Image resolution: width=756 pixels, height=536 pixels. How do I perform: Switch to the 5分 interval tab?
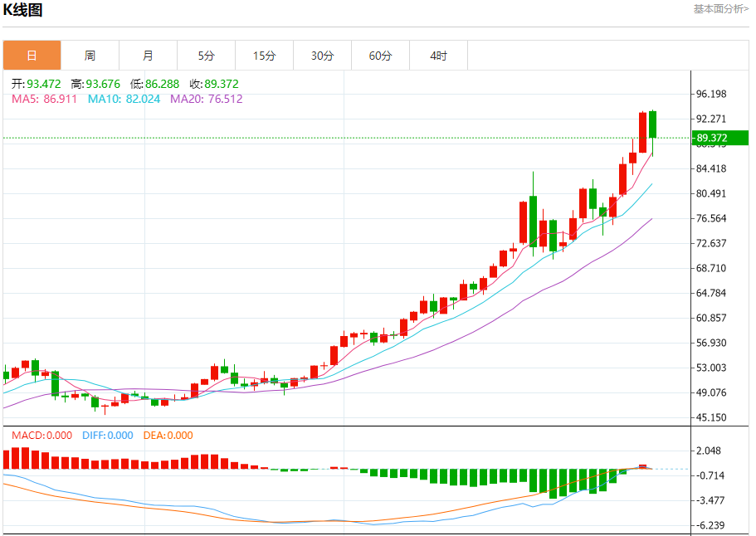(206, 56)
